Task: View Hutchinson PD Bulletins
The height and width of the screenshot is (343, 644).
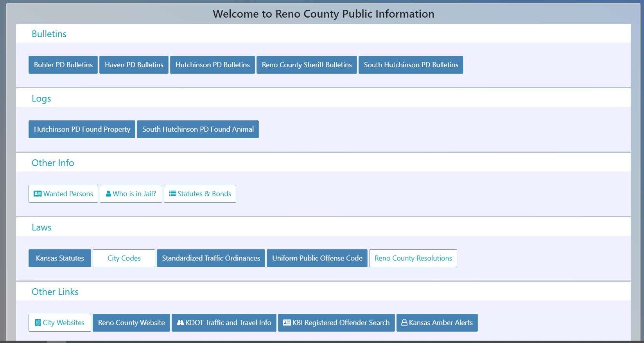Action: pos(212,65)
